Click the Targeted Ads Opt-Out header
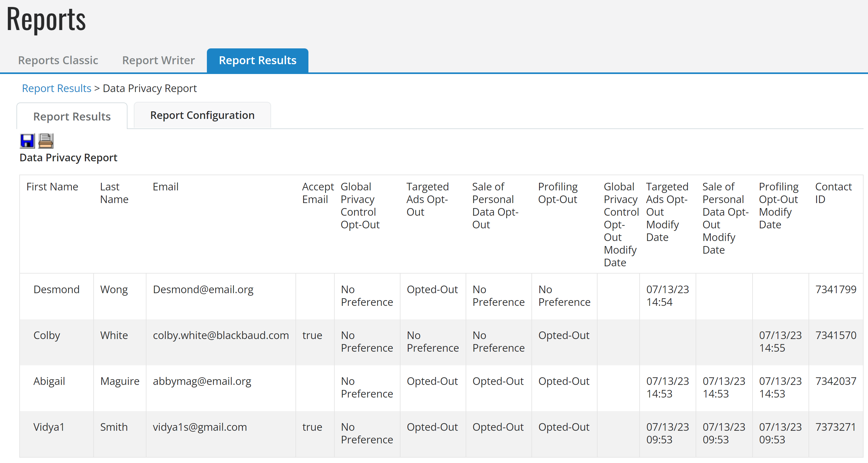The height and width of the screenshot is (463, 868). pyautogui.click(x=427, y=199)
